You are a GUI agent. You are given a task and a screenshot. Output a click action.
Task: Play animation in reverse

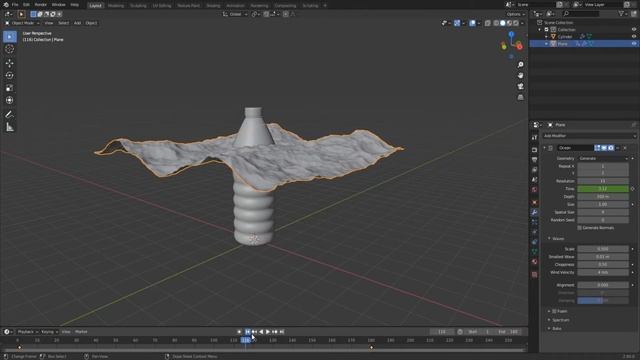(x=261, y=332)
